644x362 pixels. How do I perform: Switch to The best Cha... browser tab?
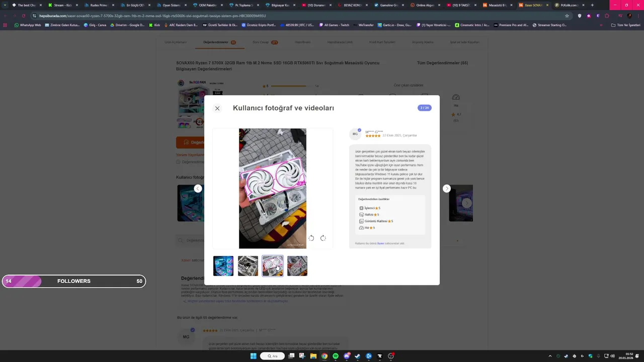26,5
